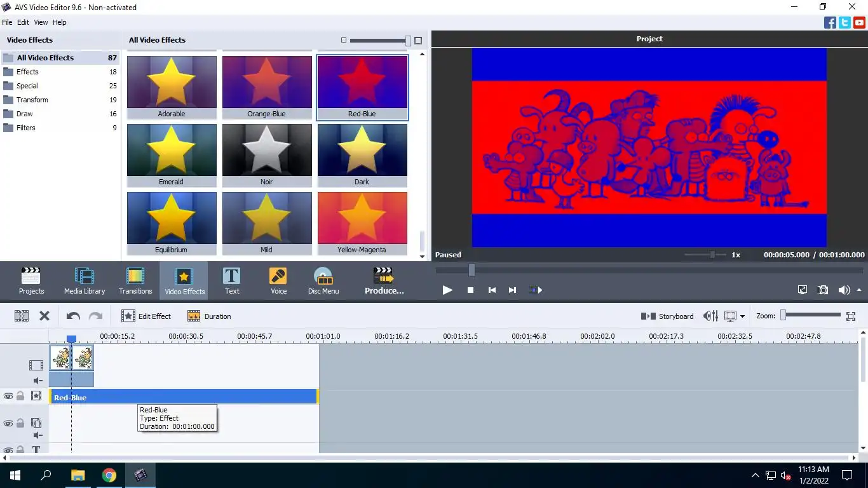This screenshot has width=868, height=488.
Task: Jump to next frame
Action: coord(512,290)
